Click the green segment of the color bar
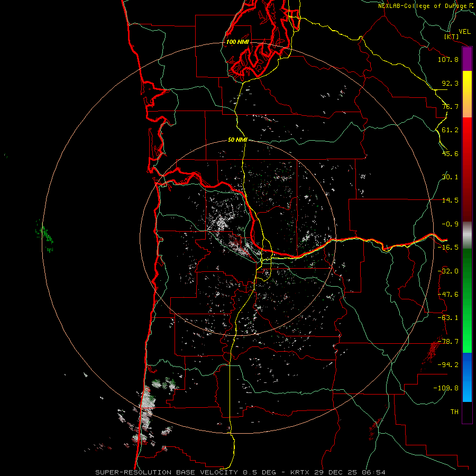Image resolution: width=476 pixels, height=476 pixels. click(x=467, y=300)
